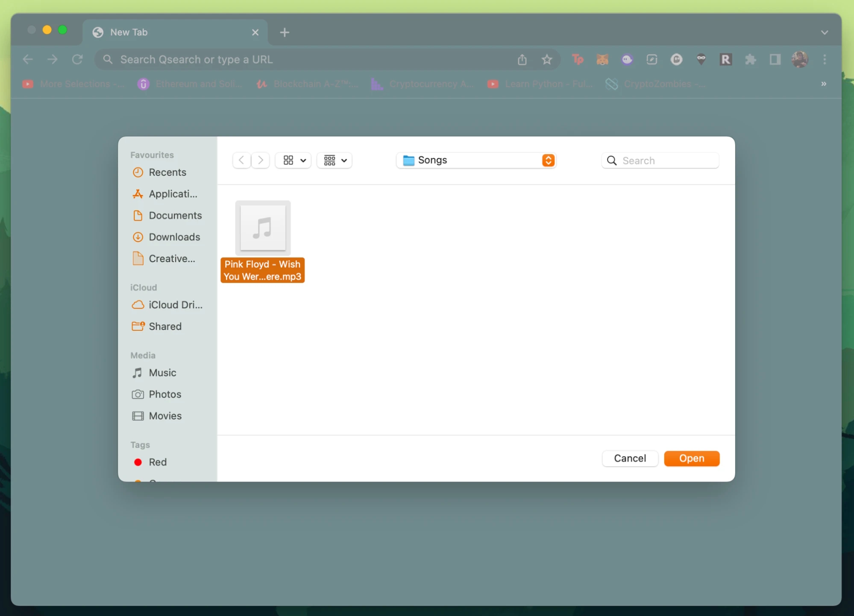
Task: Click the Open button
Action: tap(691, 458)
